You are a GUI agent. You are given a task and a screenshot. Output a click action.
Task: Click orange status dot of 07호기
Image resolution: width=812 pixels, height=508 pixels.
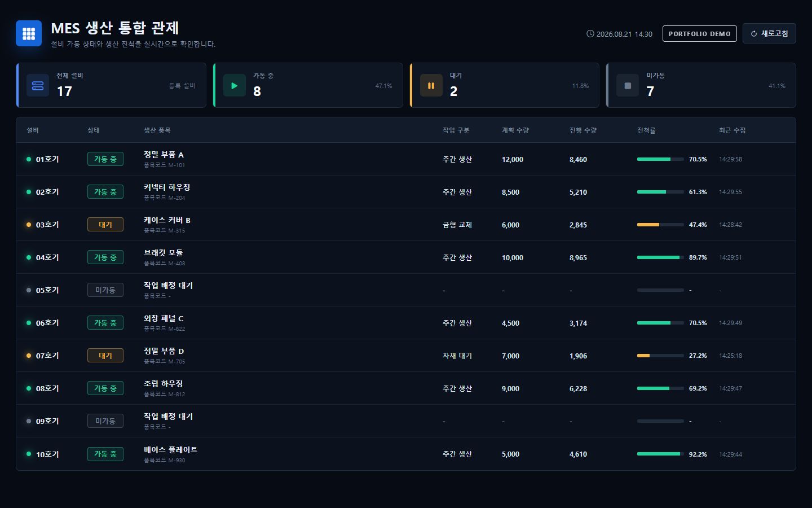tap(29, 356)
